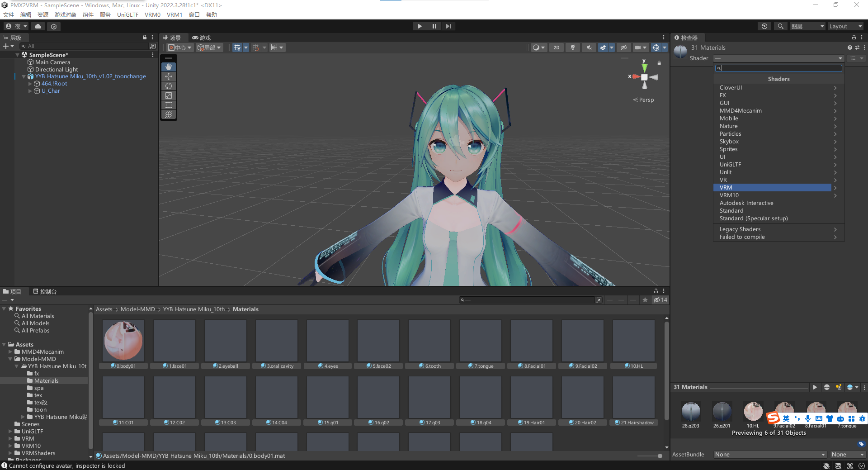The image size is (868, 470).
Task: Play the material preview animation
Action: click(x=815, y=387)
